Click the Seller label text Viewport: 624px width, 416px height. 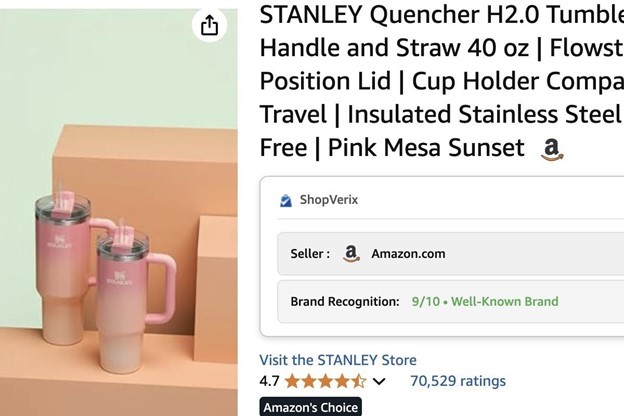point(310,254)
